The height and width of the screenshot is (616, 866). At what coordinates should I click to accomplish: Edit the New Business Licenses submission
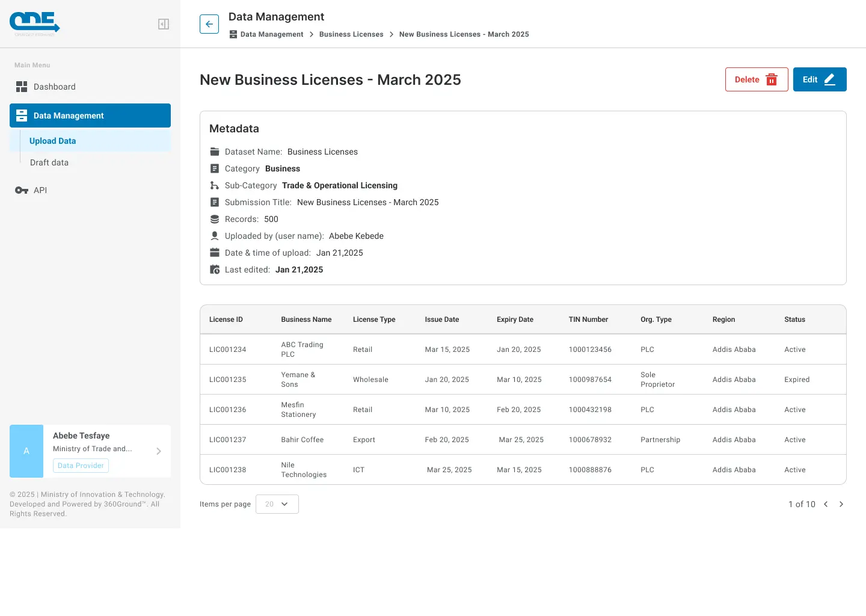[819, 79]
